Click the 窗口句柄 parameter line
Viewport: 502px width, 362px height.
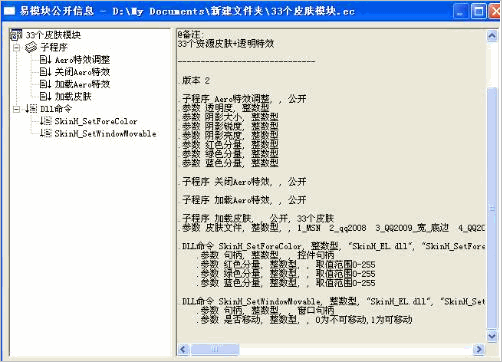(x=267, y=310)
